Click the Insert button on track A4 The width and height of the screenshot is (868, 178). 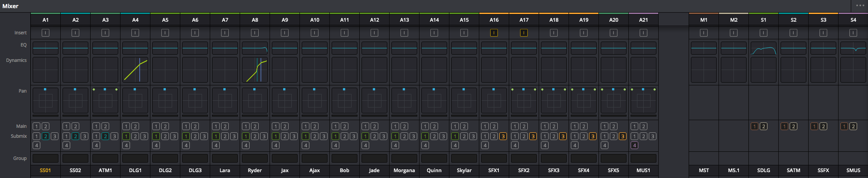[135, 33]
